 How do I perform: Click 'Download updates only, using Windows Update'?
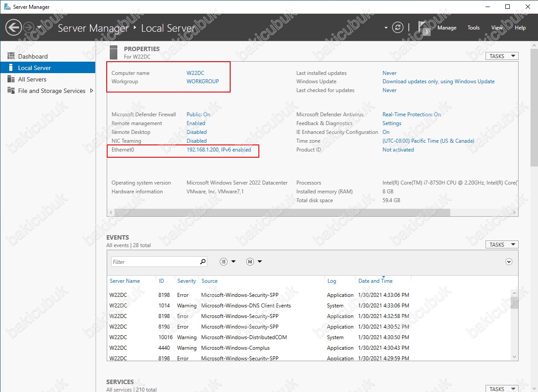point(438,81)
